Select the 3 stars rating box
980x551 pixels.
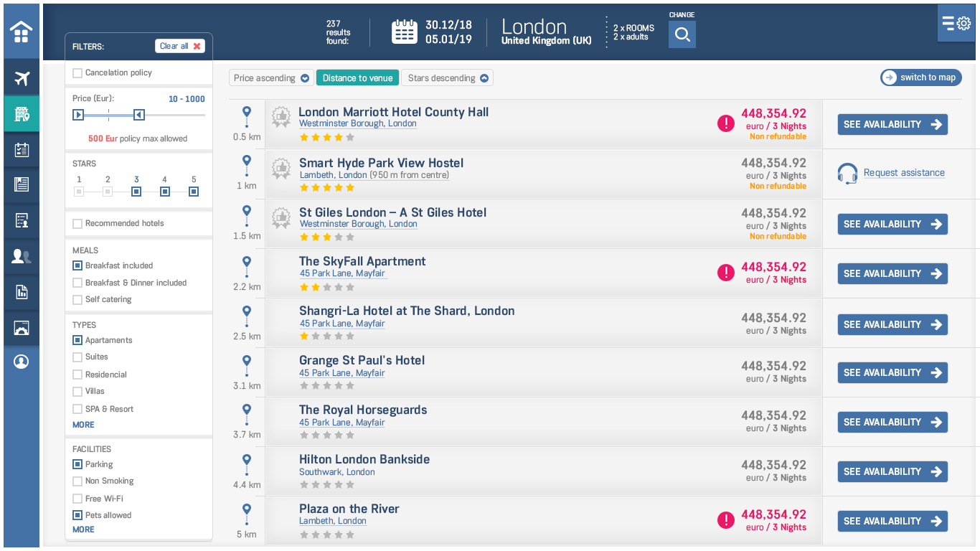click(x=136, y=192)
